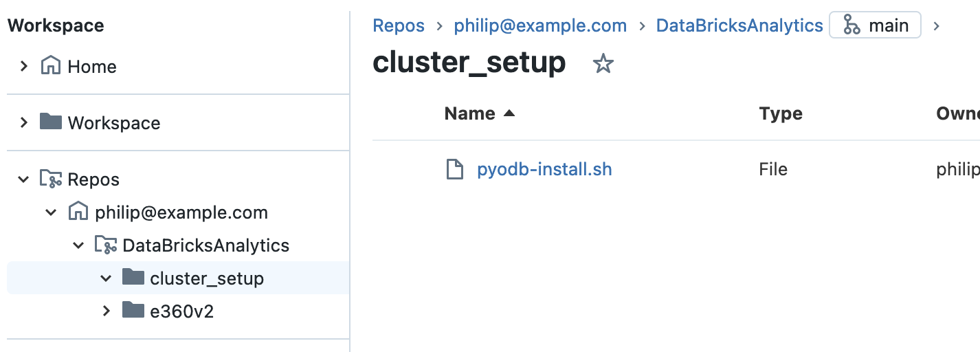
Task: Collapse the Repos tree node
Action: (24, 179)
